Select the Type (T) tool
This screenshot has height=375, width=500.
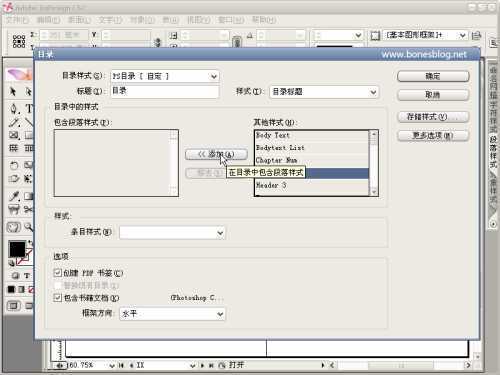point(29,108)
